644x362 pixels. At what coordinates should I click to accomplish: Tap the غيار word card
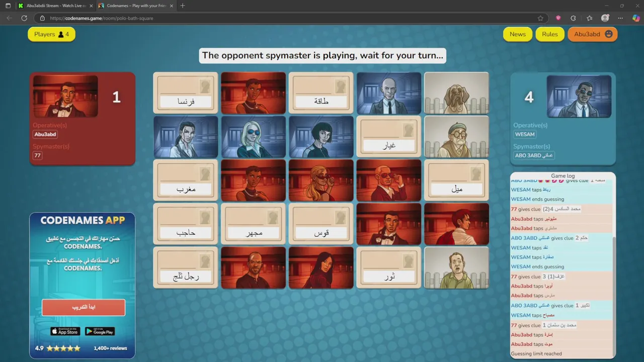(389, 137)
